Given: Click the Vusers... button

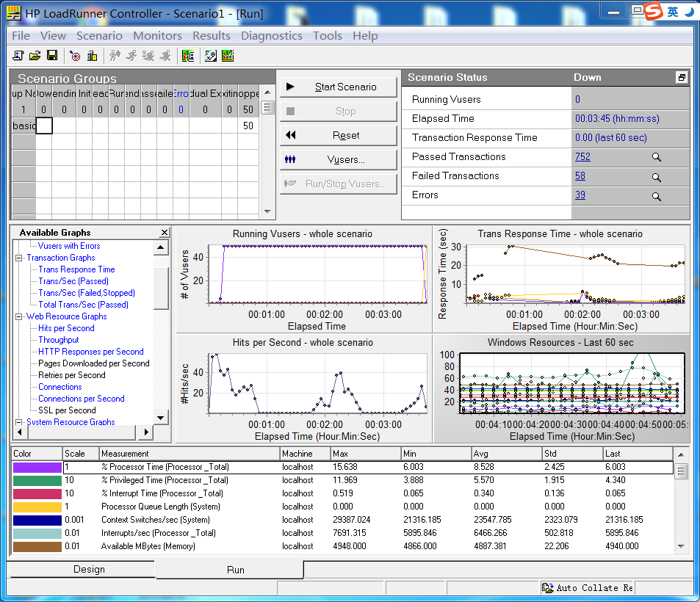Looking at the screenshot, I should [x=339, y=160].
